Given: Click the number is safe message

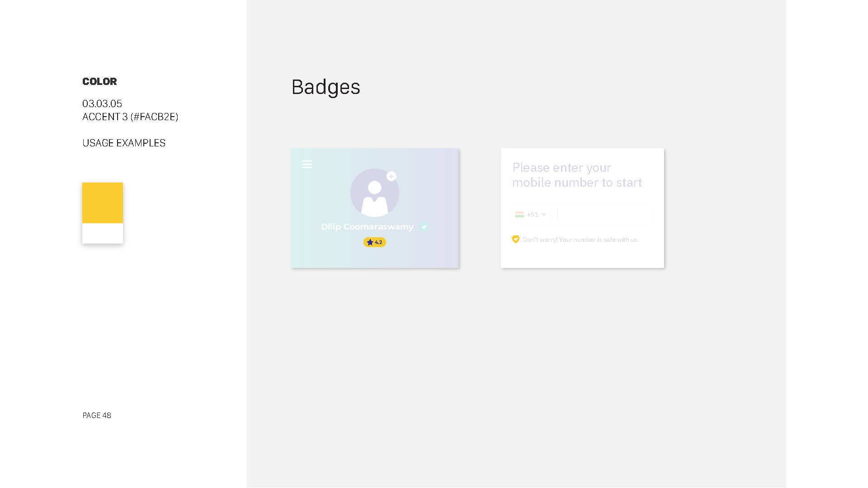Looking at the screenshot, I should pos(580,239).
